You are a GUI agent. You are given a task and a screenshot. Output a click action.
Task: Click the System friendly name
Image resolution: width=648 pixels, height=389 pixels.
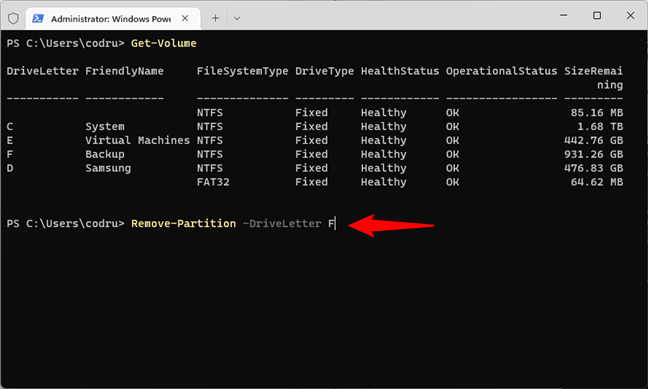(x=105, y=126)
